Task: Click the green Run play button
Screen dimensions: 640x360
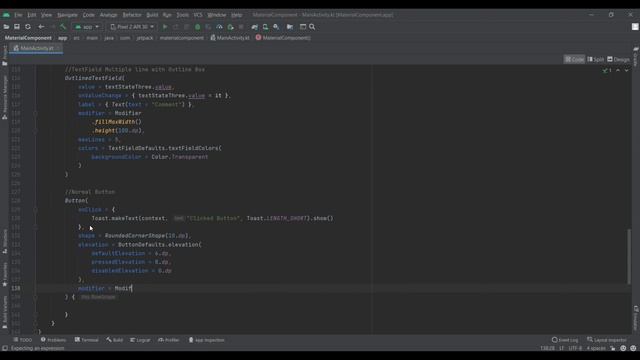Action: click(x=165, y=27)
